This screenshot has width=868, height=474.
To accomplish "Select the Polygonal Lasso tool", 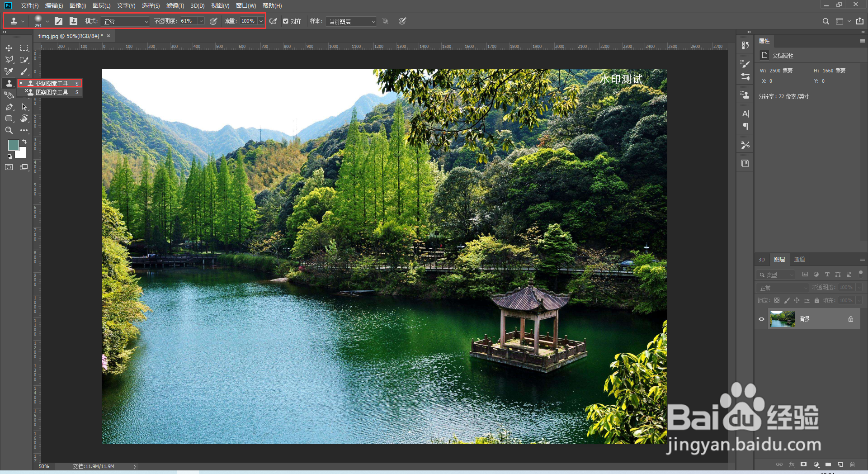I will tap(9, 60).
